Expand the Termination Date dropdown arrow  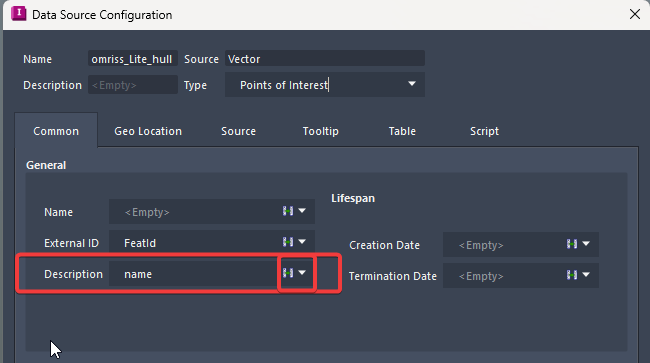click(x=586, y=275)
